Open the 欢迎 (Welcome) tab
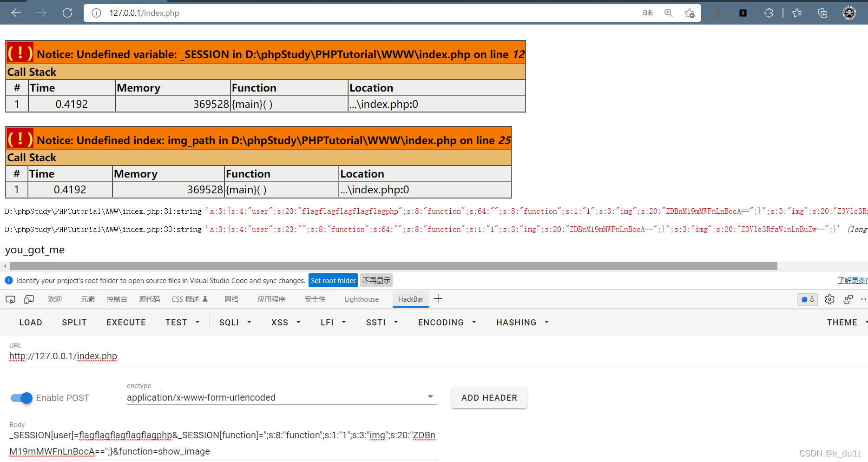Viewport: 868px width, 462px height. 55,299
